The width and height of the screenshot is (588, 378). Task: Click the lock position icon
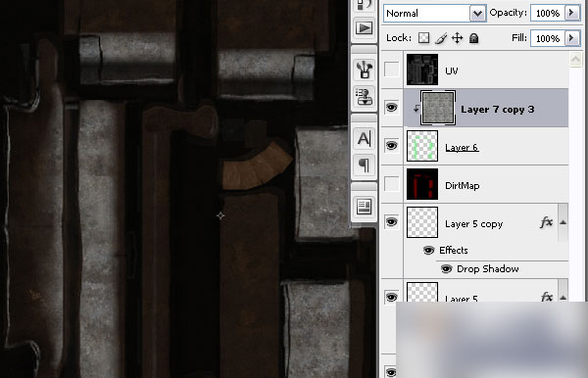pyautogui.click(x=457, y=38)
